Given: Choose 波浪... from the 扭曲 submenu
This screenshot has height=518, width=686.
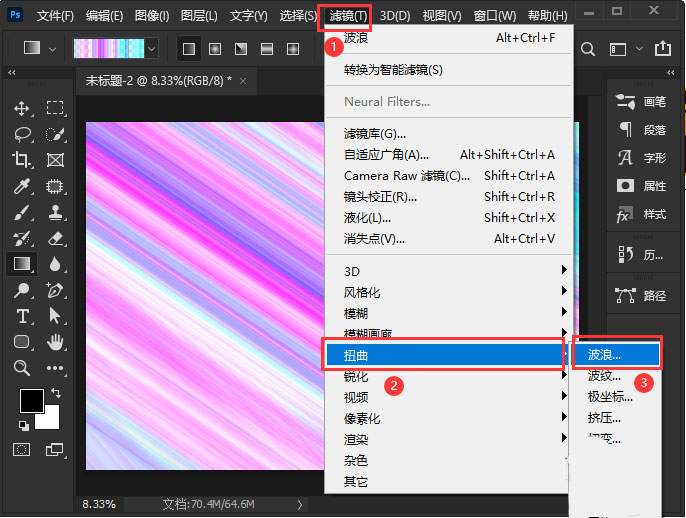Looking at the screenshot, I should click(x=617, y=355).
